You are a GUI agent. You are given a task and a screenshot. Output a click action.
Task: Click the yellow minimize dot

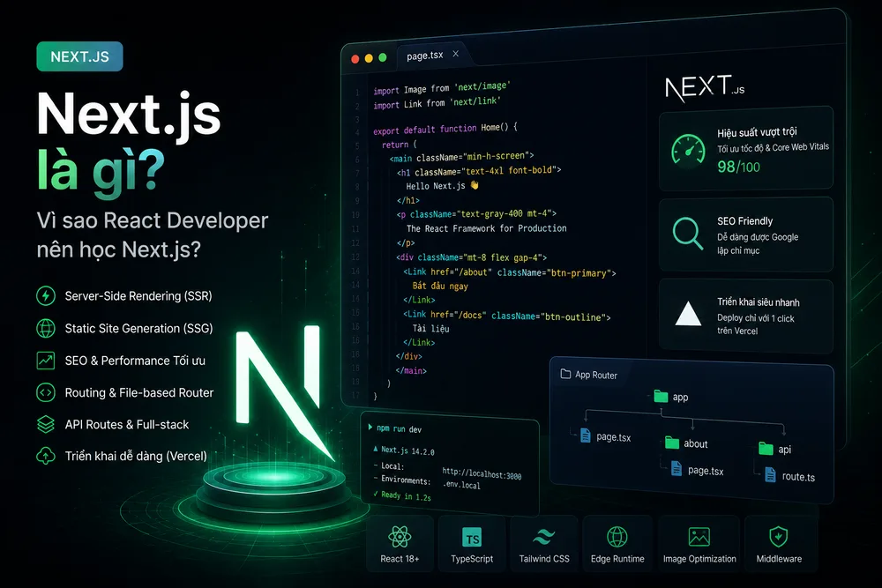pos(369,58)
